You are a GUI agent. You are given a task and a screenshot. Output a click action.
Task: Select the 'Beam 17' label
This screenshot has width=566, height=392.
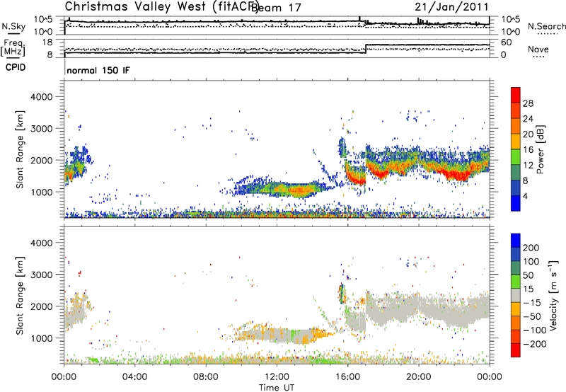277,8
